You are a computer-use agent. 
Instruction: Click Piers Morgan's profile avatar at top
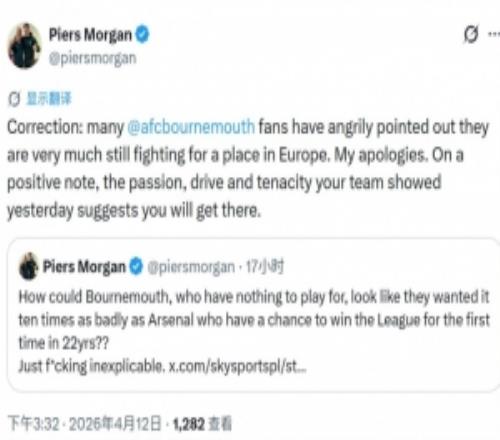click(25, 46)
